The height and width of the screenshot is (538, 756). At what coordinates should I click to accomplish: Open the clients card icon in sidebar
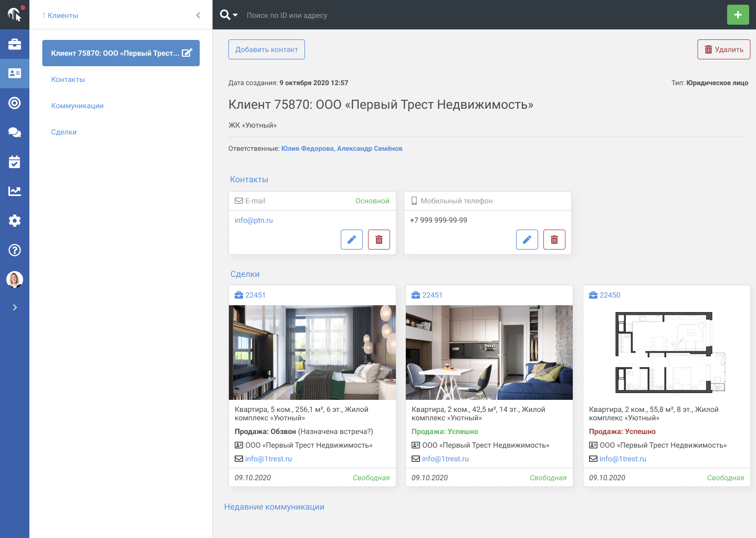(x=15, y=74)
